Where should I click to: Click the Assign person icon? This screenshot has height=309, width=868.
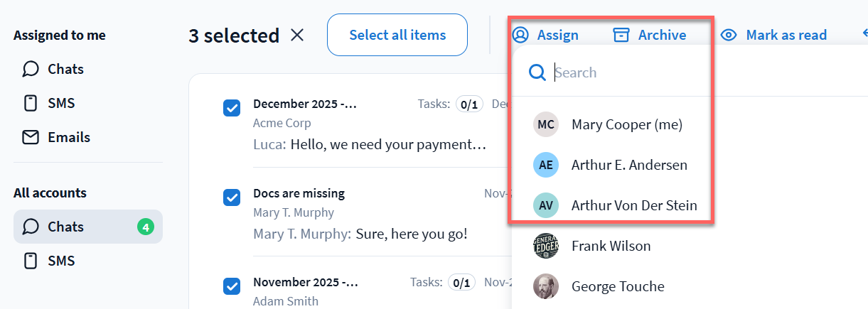[521, 35]
